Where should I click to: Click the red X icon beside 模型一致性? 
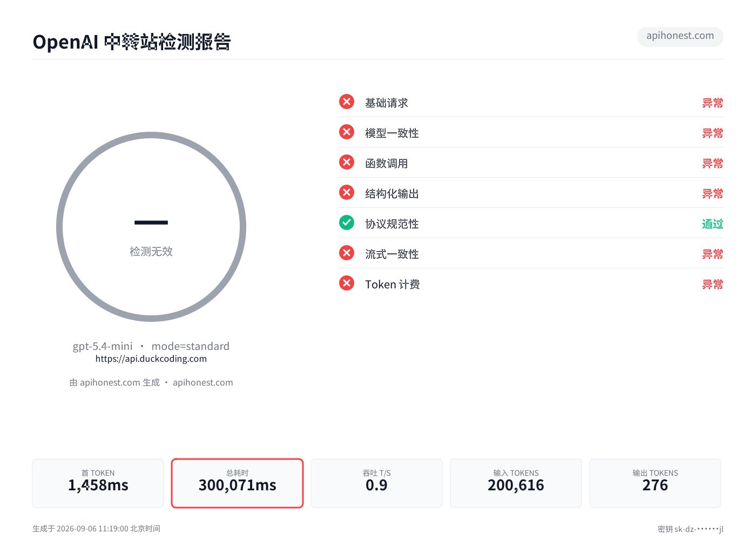point(347,132)
